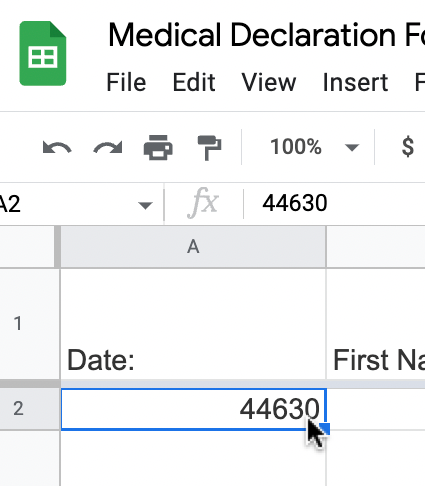Open the View menu
Viewport: 425px width, 486px height.
coord(269,82)
